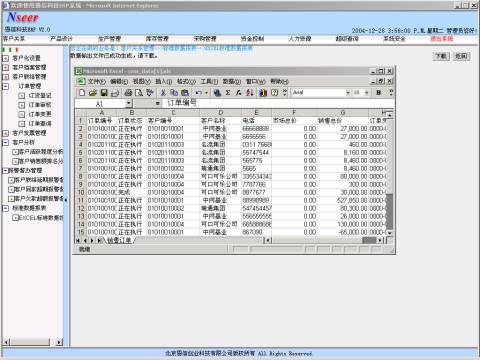Click the Save floppy disk icon
The width and height of the screenshot is (480, 360).
click(104, 93)
